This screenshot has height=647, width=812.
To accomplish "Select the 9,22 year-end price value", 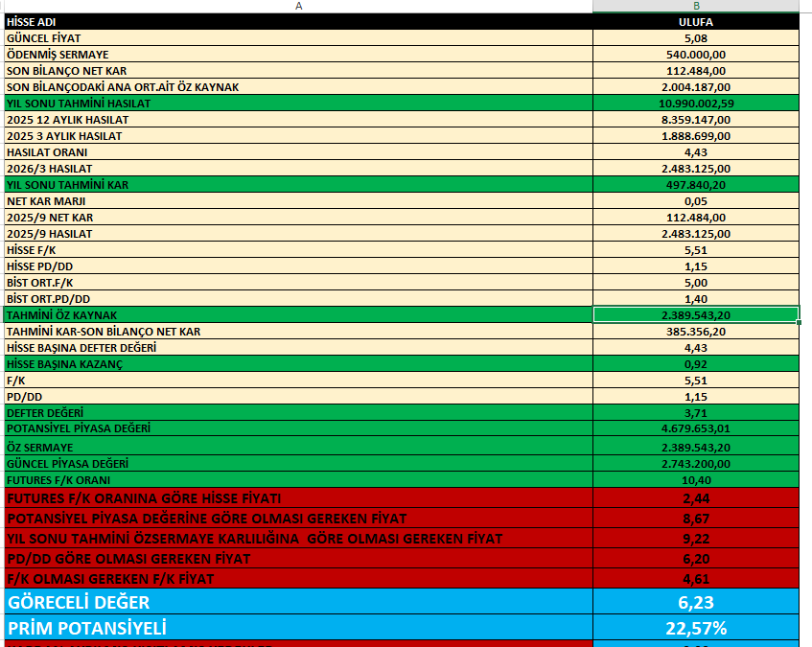I will (x=696, y=539).
